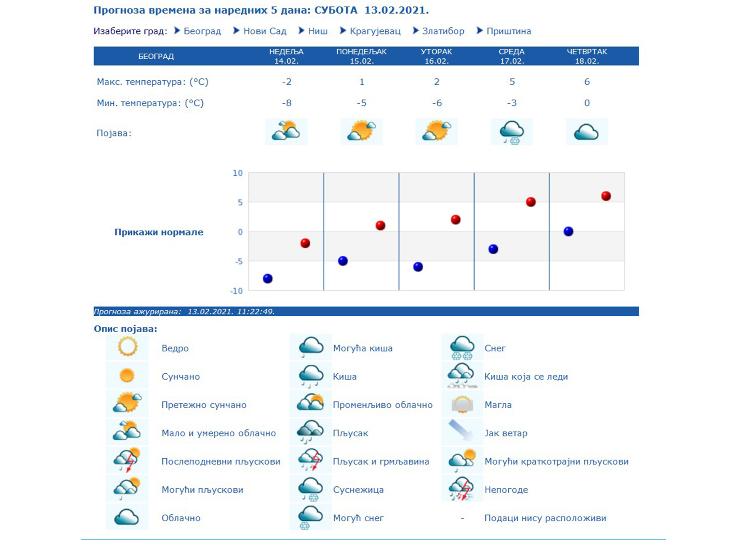Click the Променљиво облачно legend icon
This screenshot has height=540, width=756.
pyautogui.click(x=310, y=404)
